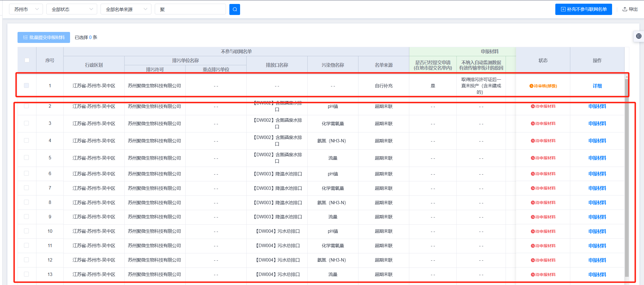Viewport: 644px width, 285px height.
Task: Open 详细 link for row 1
Action: coord(597,86)
